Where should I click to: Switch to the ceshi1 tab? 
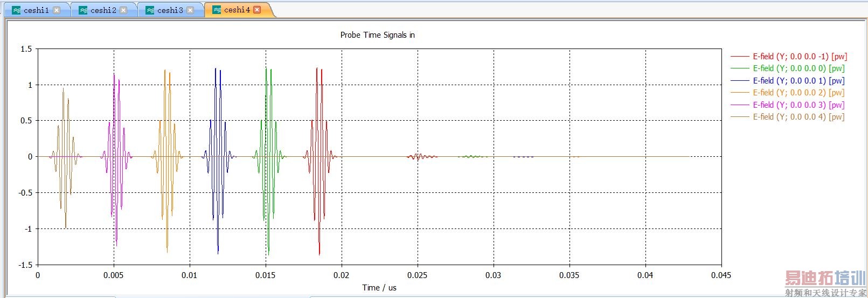pyautogui.click(x=37, y=10)
